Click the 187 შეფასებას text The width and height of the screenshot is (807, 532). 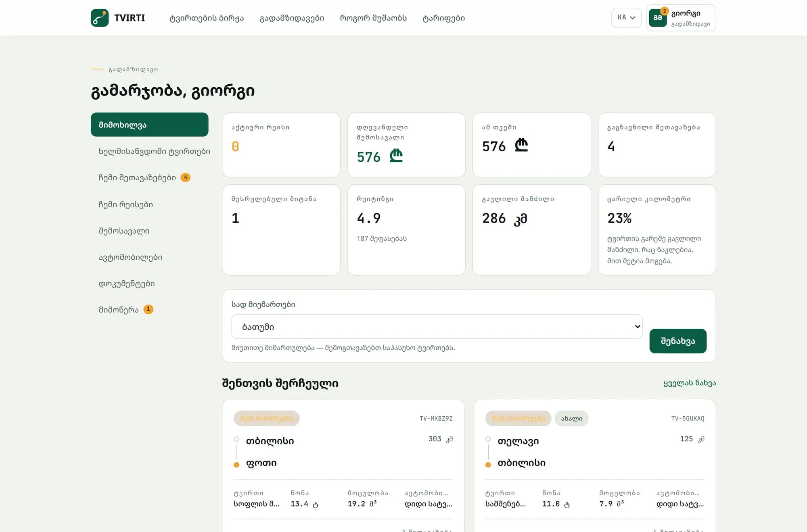[x=382, y=238]
